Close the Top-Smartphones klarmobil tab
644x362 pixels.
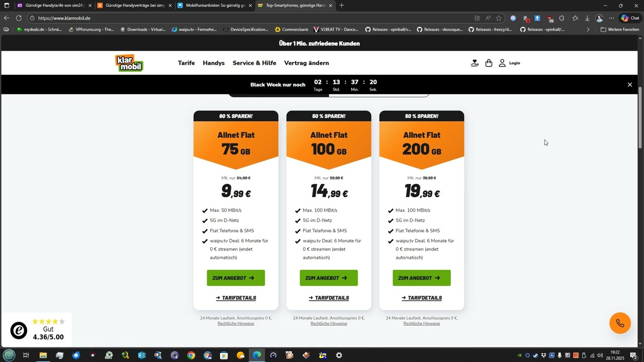(x=330, y=6)
